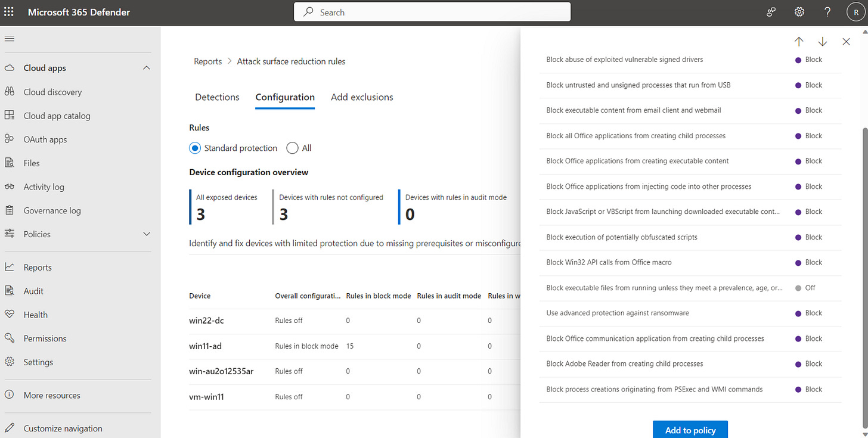Screen dimensions: 868x438
Task: Click the Files icon in sidebar
Action: (9, 163)
